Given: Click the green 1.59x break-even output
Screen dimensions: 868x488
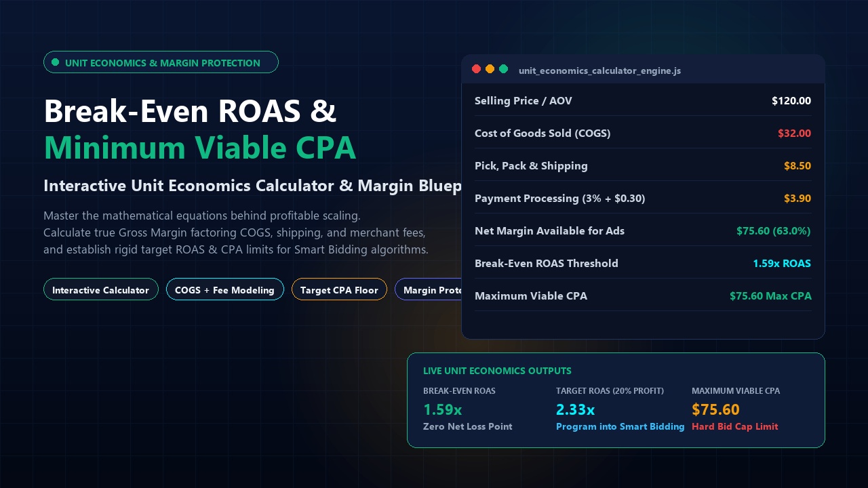Looking at the screenshot, I should click(x=442, y=409).
